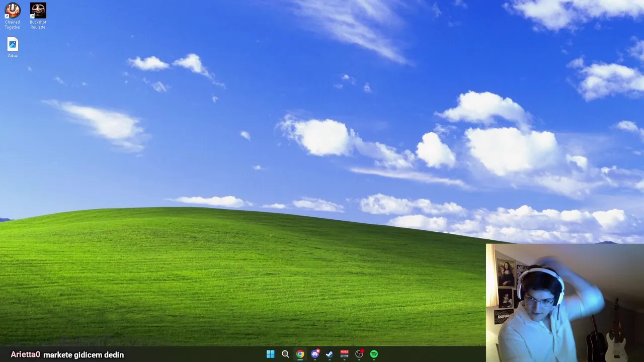This screenshot has height=362, width=644.
Task: Open OBS Studio from the taskbar
Action: (x=359, y=354)
